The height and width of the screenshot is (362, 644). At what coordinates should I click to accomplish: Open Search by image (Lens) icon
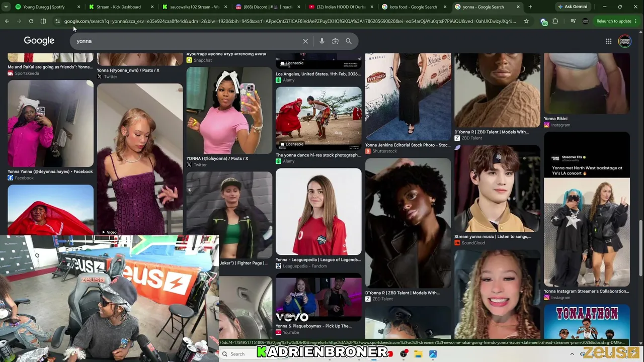click(335, 41)
